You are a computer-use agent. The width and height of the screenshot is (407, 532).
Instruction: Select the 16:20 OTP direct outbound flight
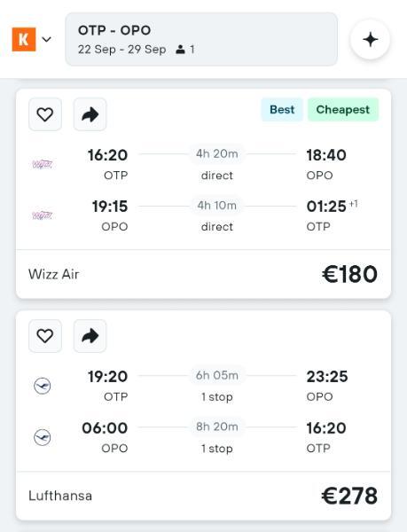(204, 165)
